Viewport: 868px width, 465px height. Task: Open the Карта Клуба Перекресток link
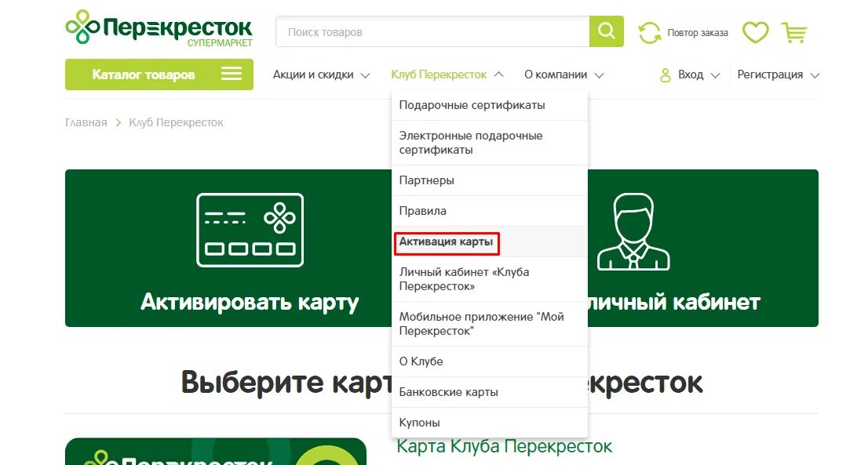click(505, 446)
